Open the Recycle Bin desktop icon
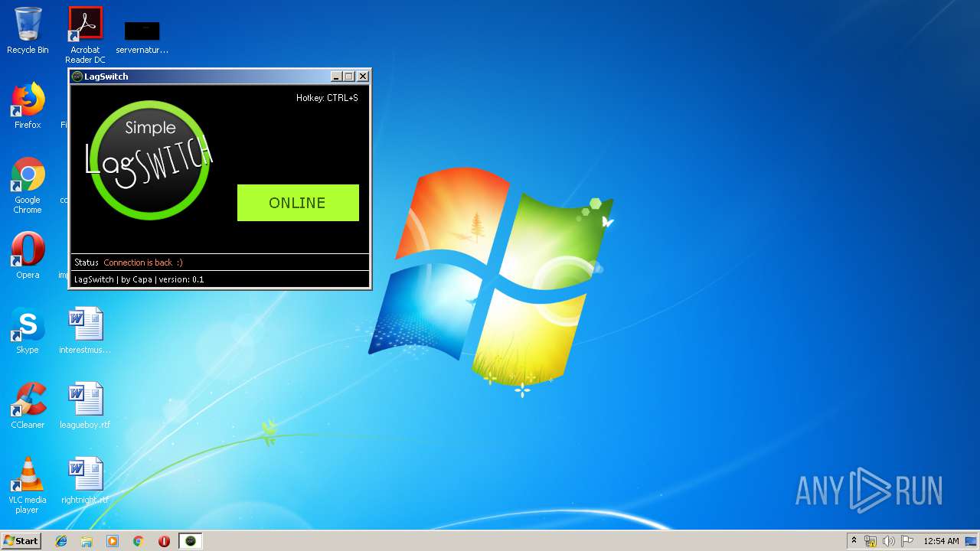Screen dimensions: 980x551 point(28,31)
